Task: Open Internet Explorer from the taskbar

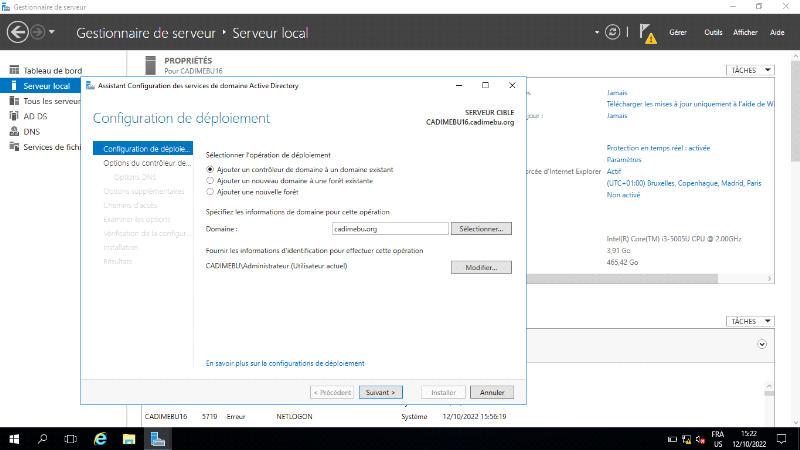Action: pos(100,438)
